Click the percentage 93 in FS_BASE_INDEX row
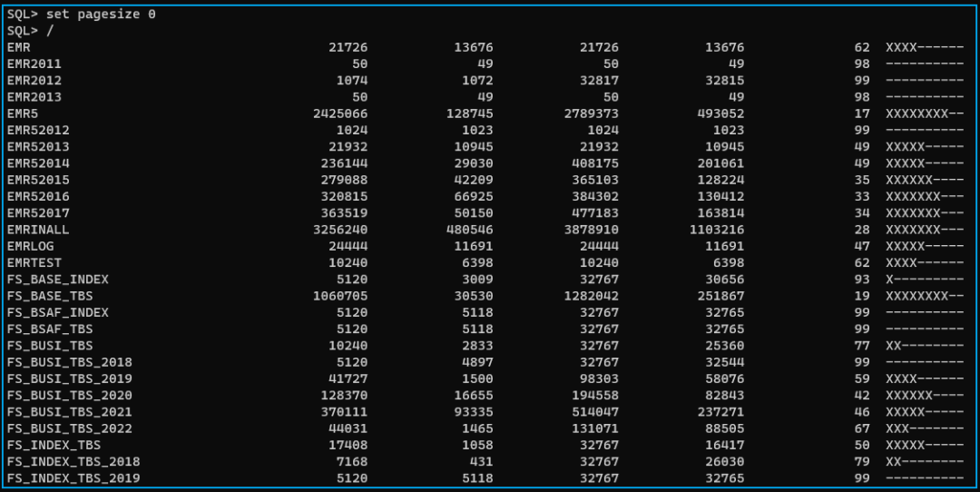 (x=863, y=279)
